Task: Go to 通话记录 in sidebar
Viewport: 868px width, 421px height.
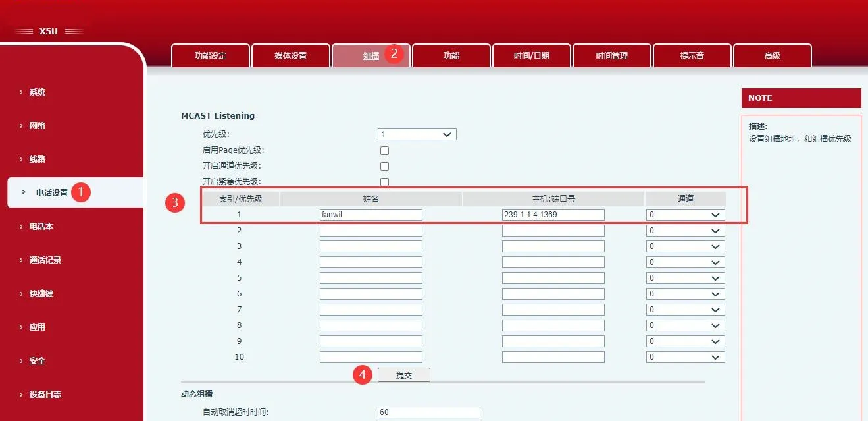Action: (45, 260)
